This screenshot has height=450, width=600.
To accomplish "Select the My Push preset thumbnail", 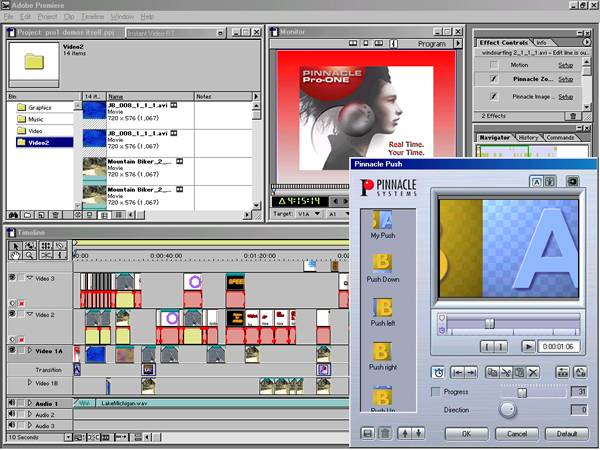I will (382, 220).
